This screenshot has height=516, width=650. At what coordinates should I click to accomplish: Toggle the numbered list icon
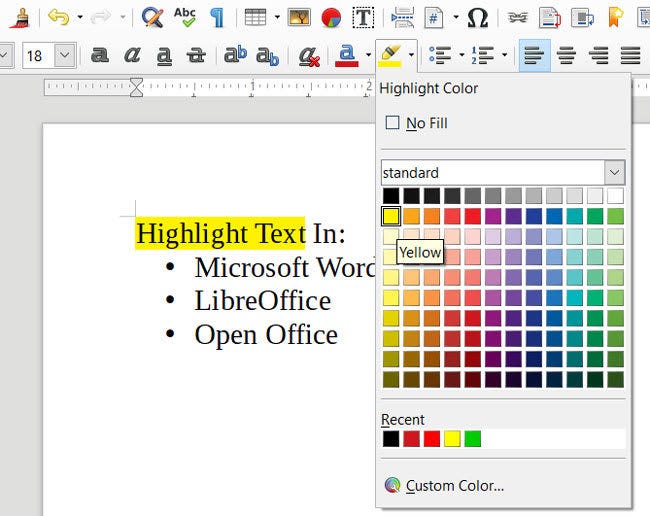coord(483,55)
